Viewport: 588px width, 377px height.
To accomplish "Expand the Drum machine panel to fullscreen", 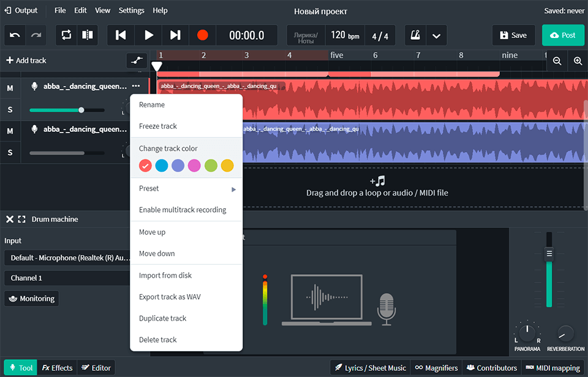I will click(22, 219).
